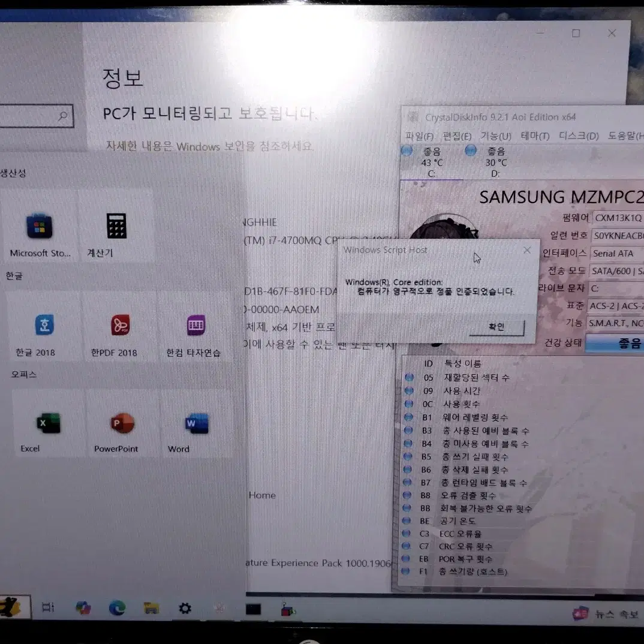The image size is (644, 644).
Task: Click the status dot for attribute C7
Action: (x=406, y=546)
